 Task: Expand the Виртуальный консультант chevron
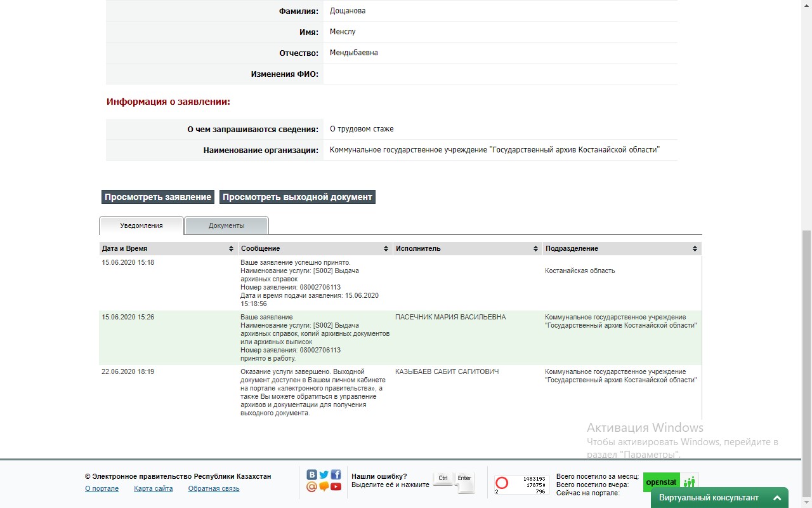click(777, 498)
